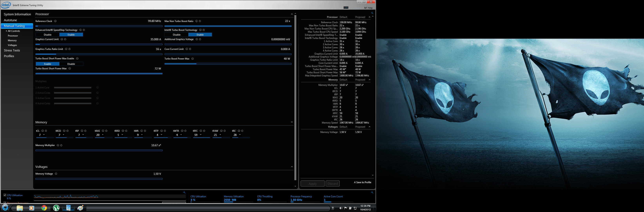Open the tRP value dropdown
Viewport: 644px width, 212px height.
83,135
